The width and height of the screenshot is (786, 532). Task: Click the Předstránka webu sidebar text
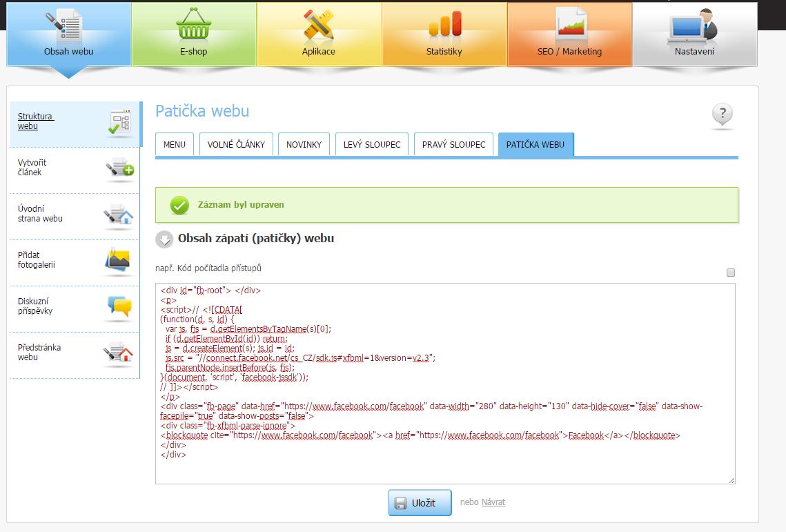point(39,353)
